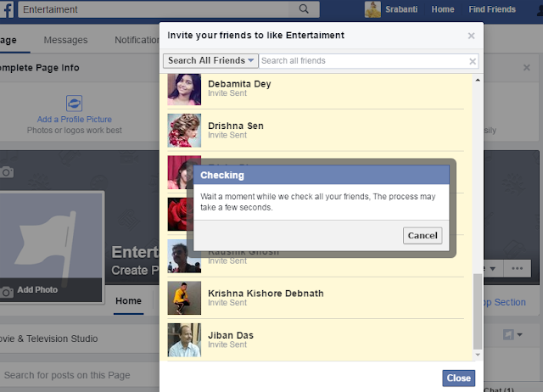Click Srabanti profile name link
Viewport: 543px width, 392px height.
click(401, 9)
